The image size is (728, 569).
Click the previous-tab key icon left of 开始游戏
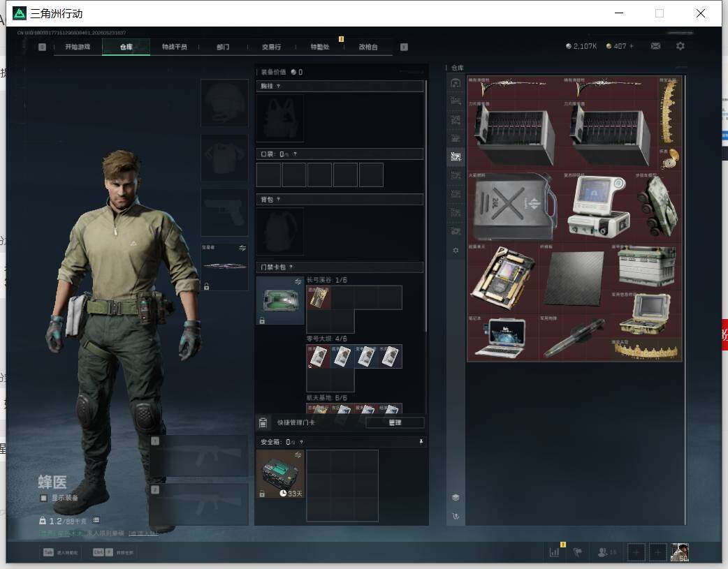42,47
